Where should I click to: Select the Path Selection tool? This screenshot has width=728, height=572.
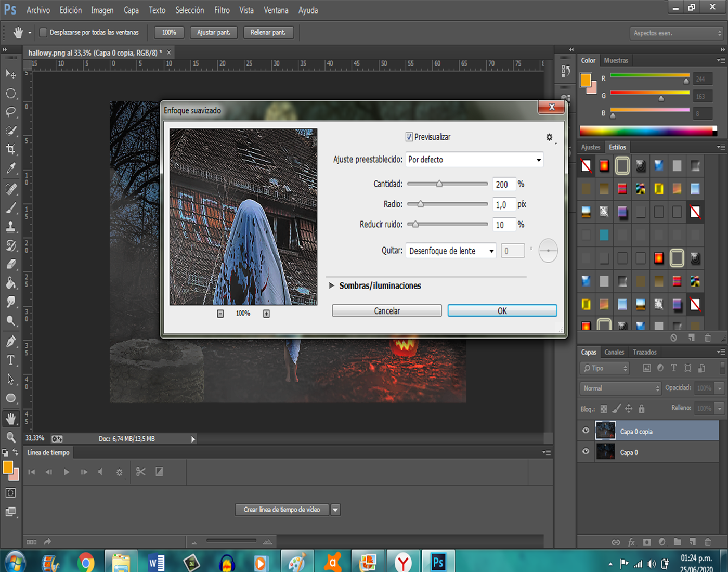[11, 379]
